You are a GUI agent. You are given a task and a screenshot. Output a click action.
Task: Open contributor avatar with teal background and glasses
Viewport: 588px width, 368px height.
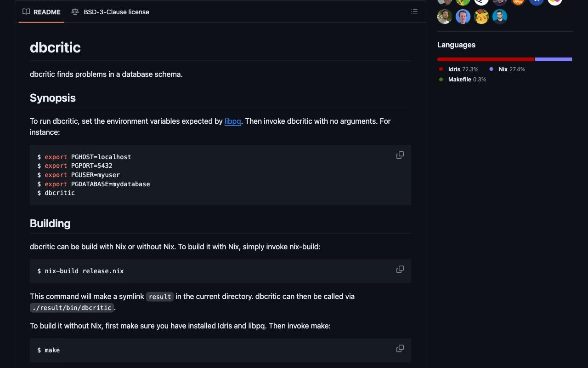(500, 17)
